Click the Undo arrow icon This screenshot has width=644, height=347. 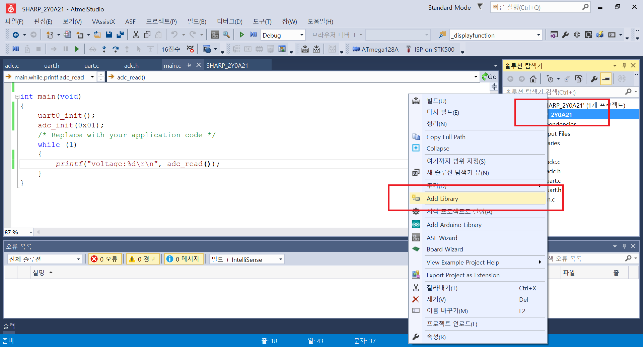coord(174,35)
